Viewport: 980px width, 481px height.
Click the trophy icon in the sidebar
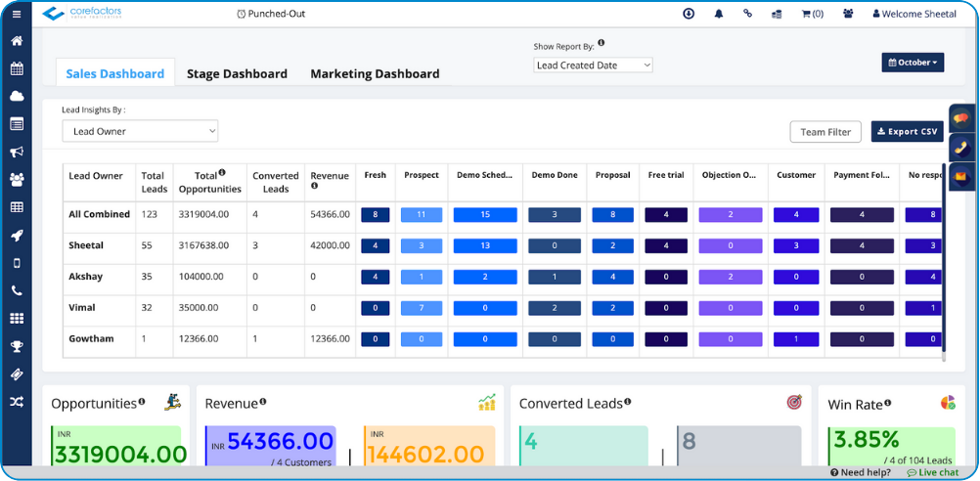(17, 346)
